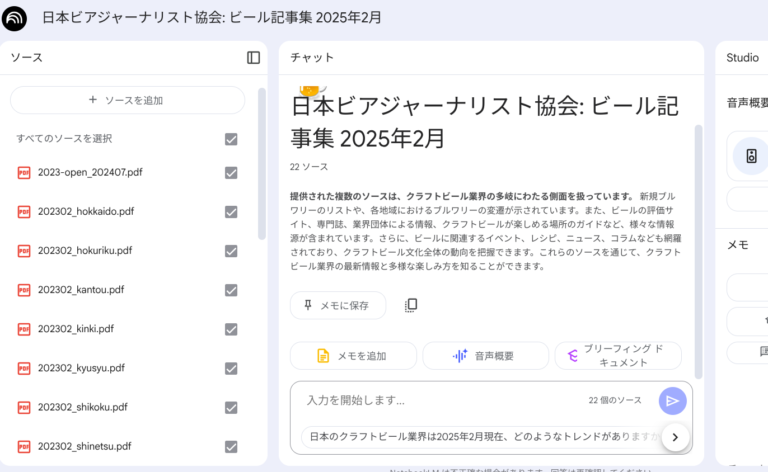Open the 202302_hokkaido.pdf source

coord(86,212)
